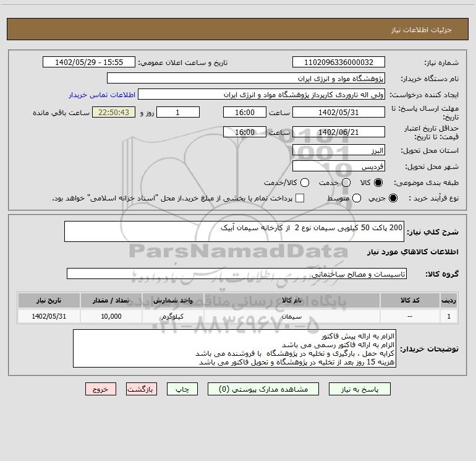Choose the متوسط purchase type radio
This screenshot has height=461, width=476.
(357, 198)
